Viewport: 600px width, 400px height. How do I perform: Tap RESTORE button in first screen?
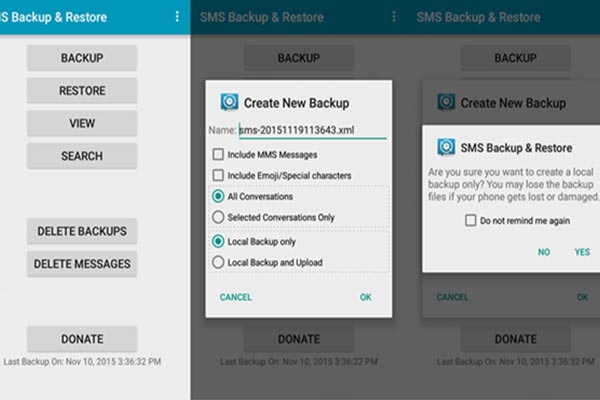[x=82, y=91]
